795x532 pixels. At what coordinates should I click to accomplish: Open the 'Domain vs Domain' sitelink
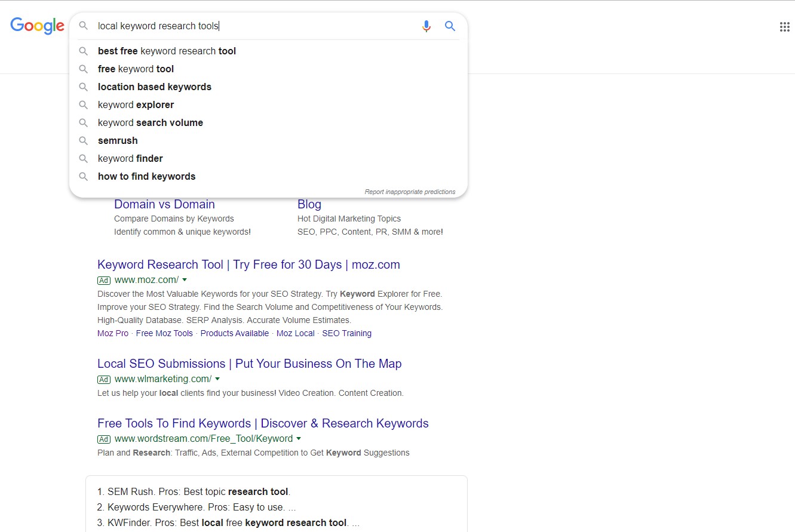[164, 204]
